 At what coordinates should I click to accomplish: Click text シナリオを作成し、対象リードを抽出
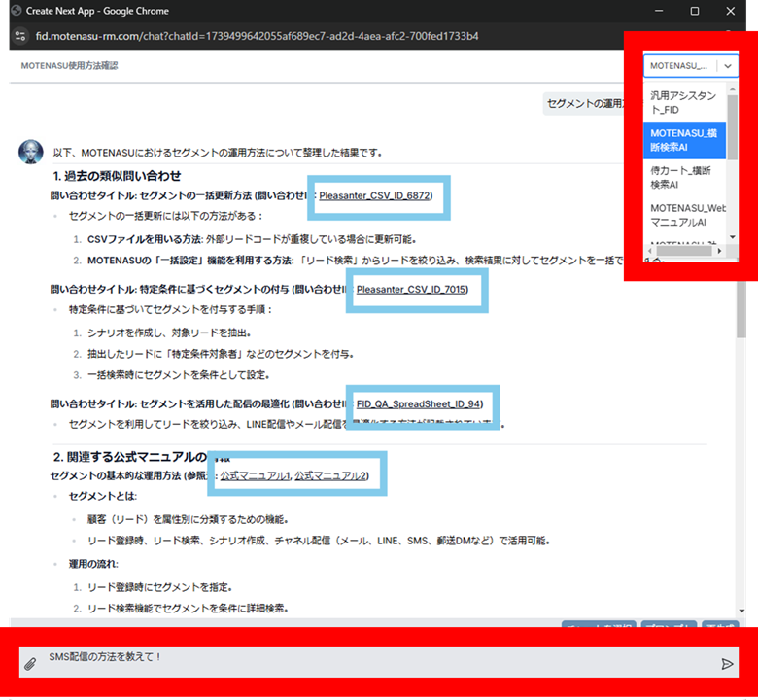pos(169,332)
